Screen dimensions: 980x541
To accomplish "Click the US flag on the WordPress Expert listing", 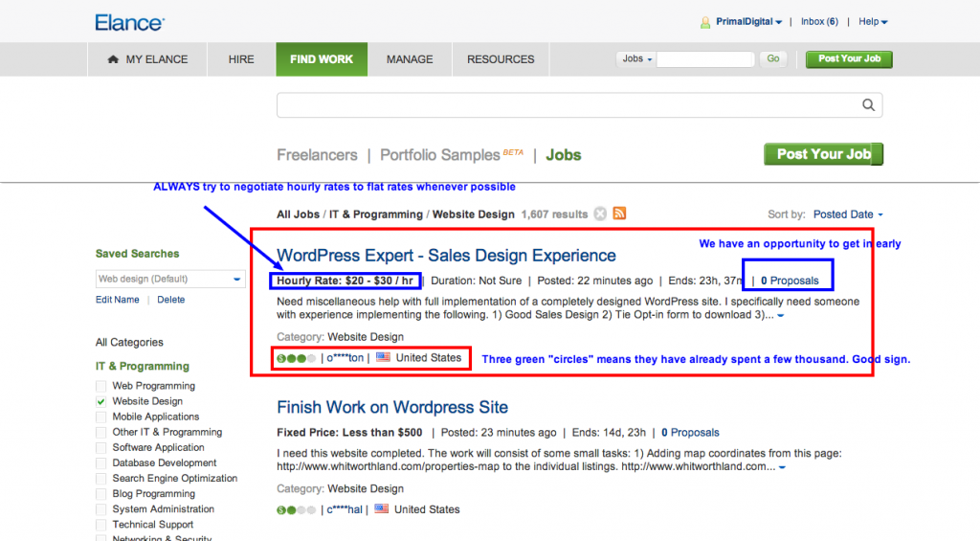I will (x=383, y=357).
